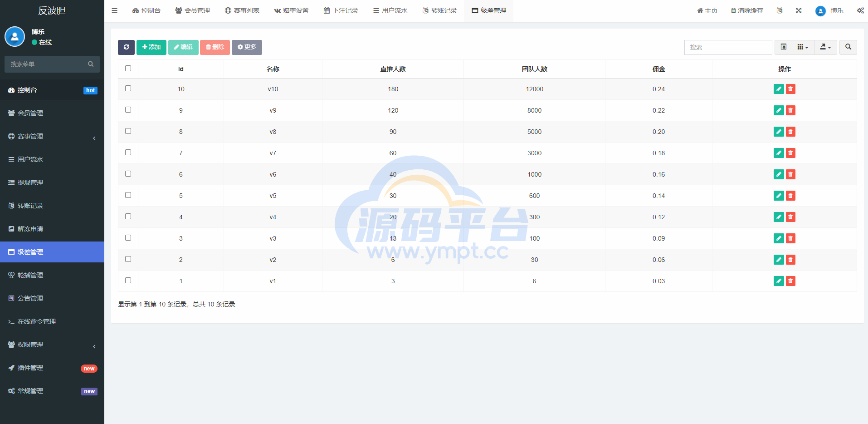Open 常规管理 in the sidebar
The width and height of the screenshot is (868, 424).
pos(52,391)
